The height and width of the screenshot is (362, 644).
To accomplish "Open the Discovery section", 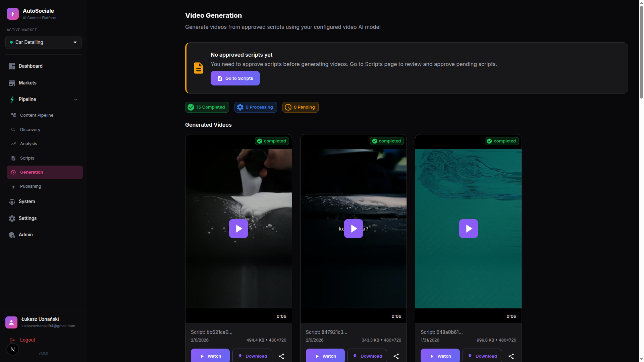I will pos(30,130).
